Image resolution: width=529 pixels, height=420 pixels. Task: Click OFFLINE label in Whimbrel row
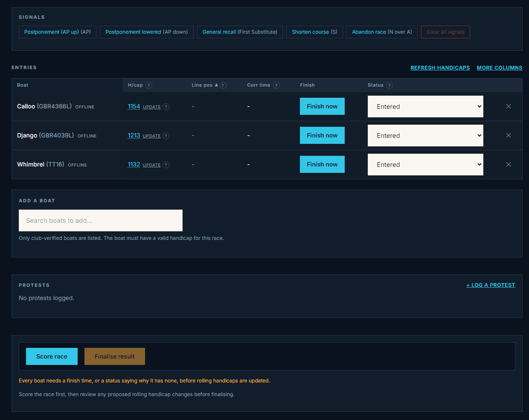click(x=77, y=165)
